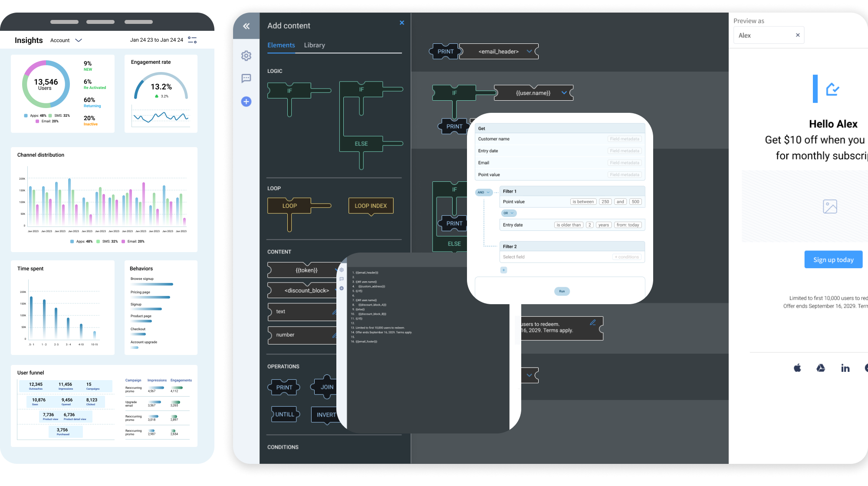The height and width of the screenshot is (486, 868).
Task: Click the blue plus add-filter icon
Action: coord(503,270)
